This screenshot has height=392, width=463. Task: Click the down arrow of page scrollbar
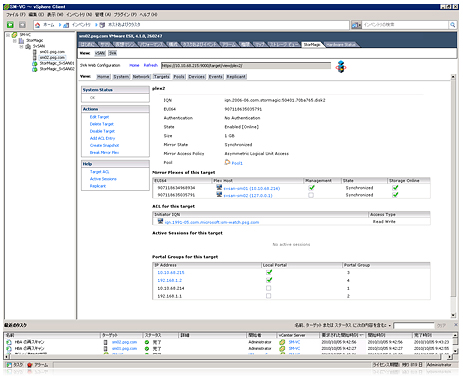(x=453, y=315)
